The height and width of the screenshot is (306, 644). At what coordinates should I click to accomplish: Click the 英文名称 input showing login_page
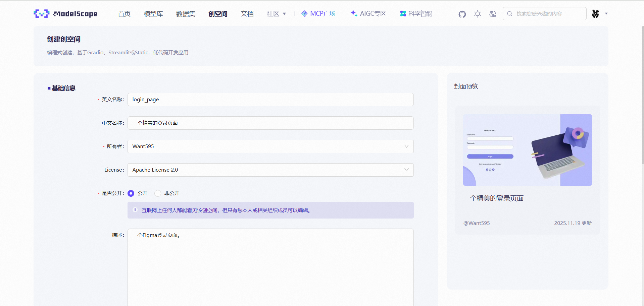(x=270, y=100)
